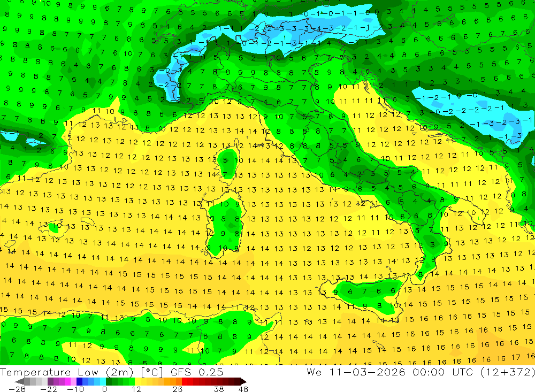Image resolution: width=535 pixels, height=392 pixels.
Task: Click the "48" legend label
Action: (243, 389)
